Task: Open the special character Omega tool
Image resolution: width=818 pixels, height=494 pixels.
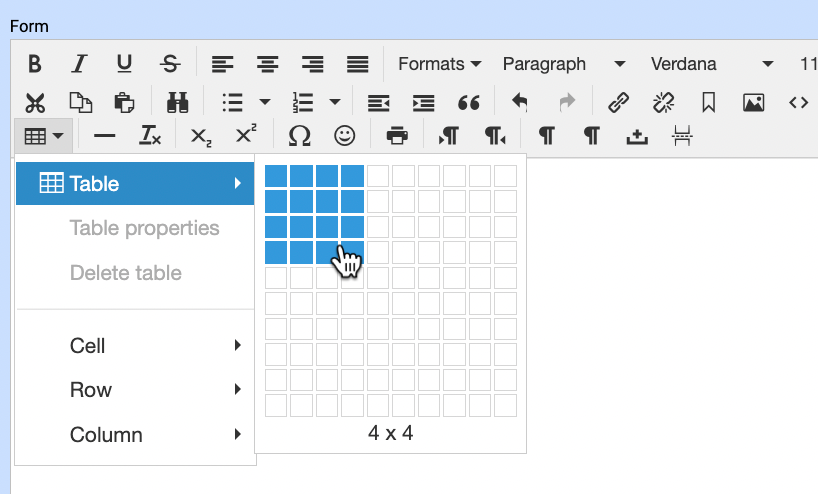Action: pyautogui.click(x=298, y=135)
